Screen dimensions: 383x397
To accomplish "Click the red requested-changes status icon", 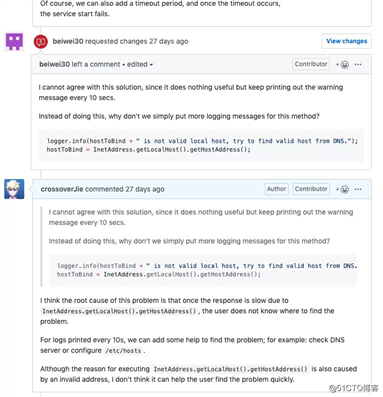I will click(x=41, y=42).
